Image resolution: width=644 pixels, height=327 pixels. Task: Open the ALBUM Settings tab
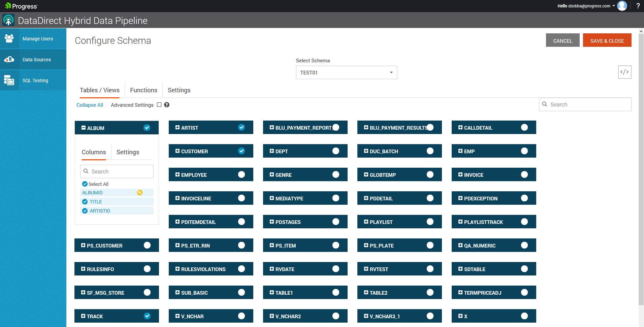point(128,152)
